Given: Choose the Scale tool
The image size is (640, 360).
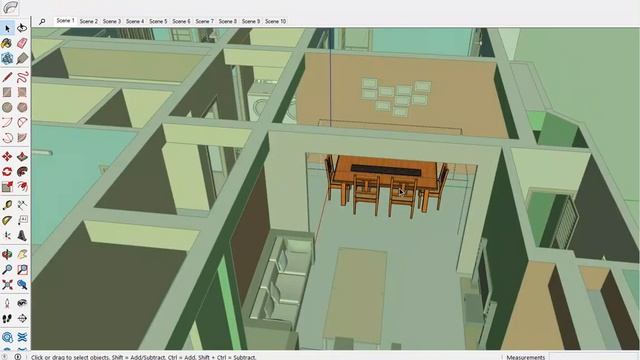Looking at the screenshot, I should (x=7, y=187).
